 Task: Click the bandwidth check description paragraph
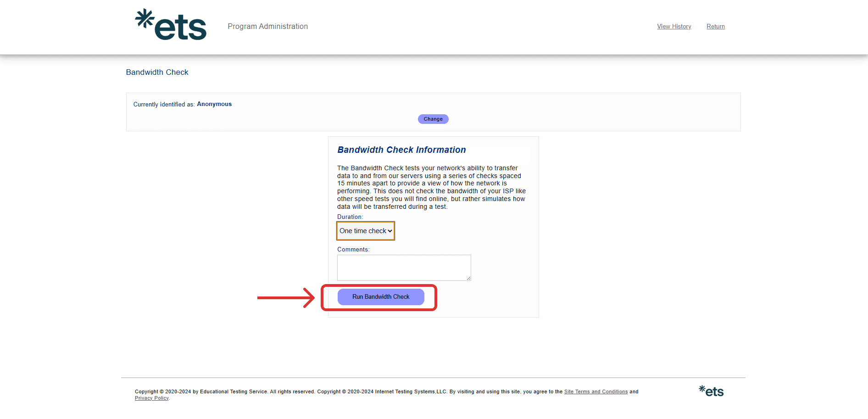[431, 187]
